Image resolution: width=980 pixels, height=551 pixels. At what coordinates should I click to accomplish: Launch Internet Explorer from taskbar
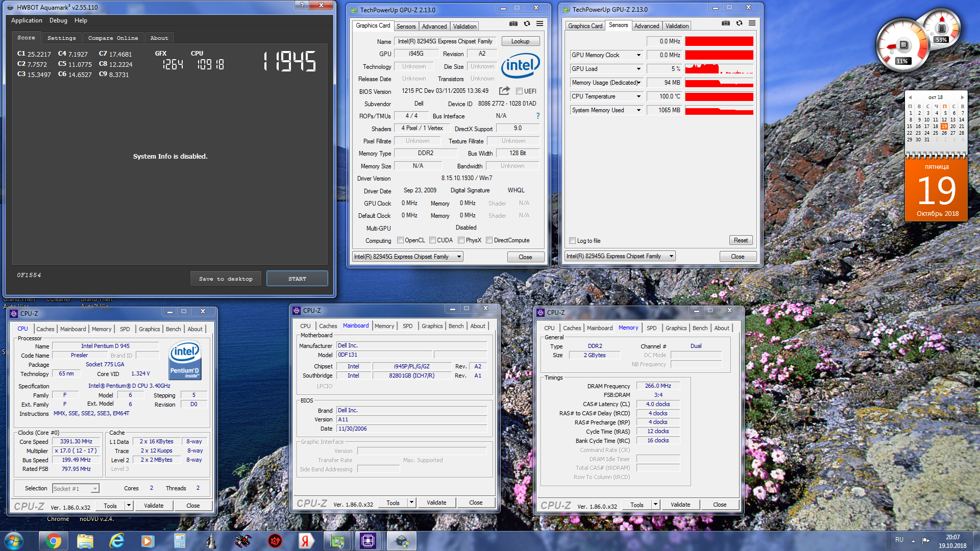(117, 541)
